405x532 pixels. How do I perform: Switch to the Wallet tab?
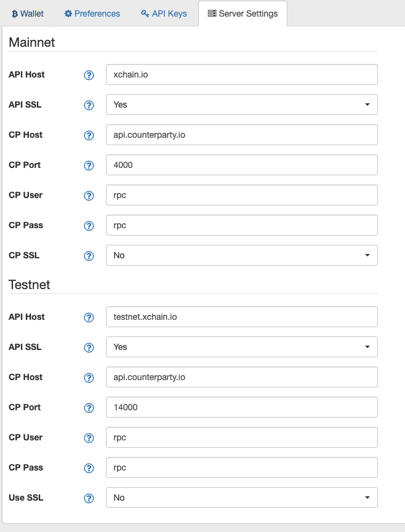28,14
